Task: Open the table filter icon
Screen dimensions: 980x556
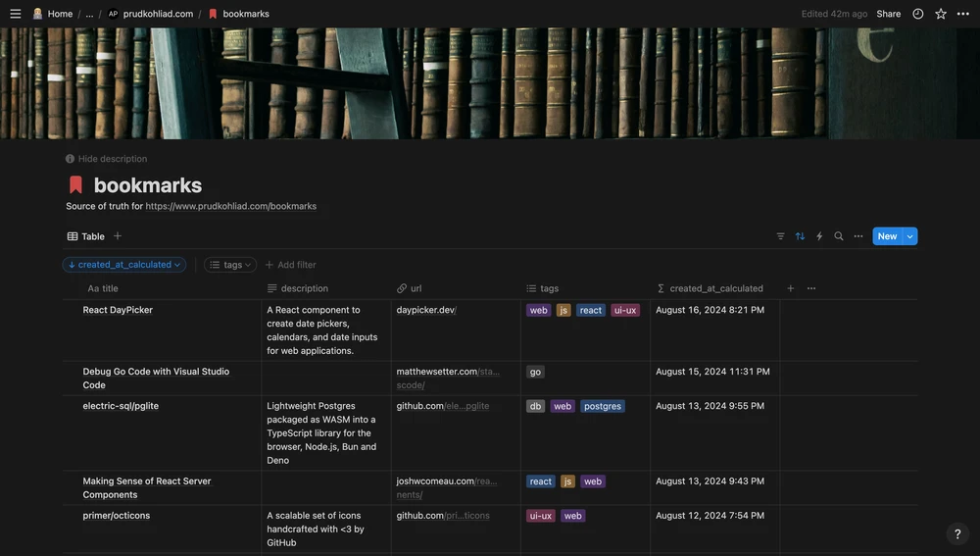Action: (780, 236)
